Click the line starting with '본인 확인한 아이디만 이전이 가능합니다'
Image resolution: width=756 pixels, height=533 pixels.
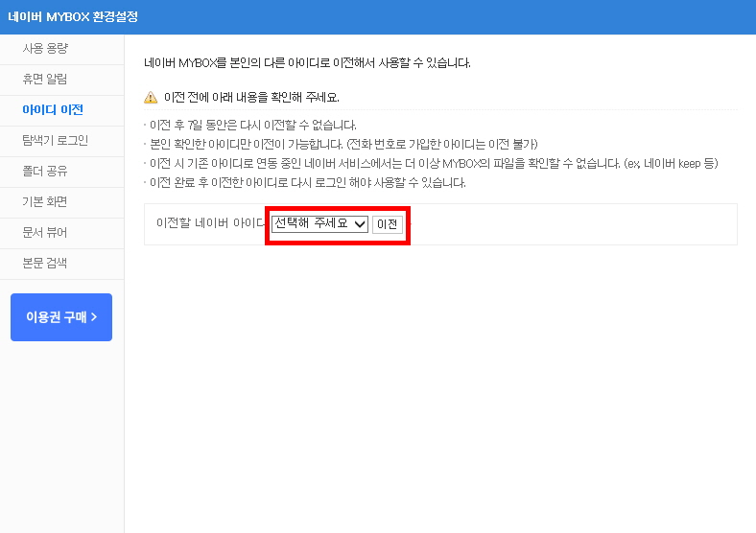coord(343,144)
